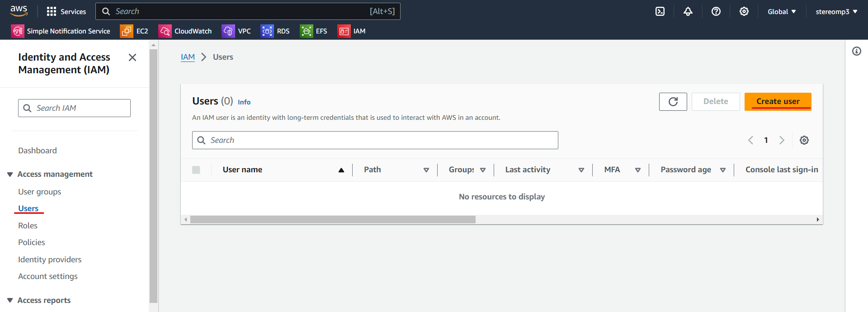
Task: Open Identity providers in sidebar
Action: (50, 260)
